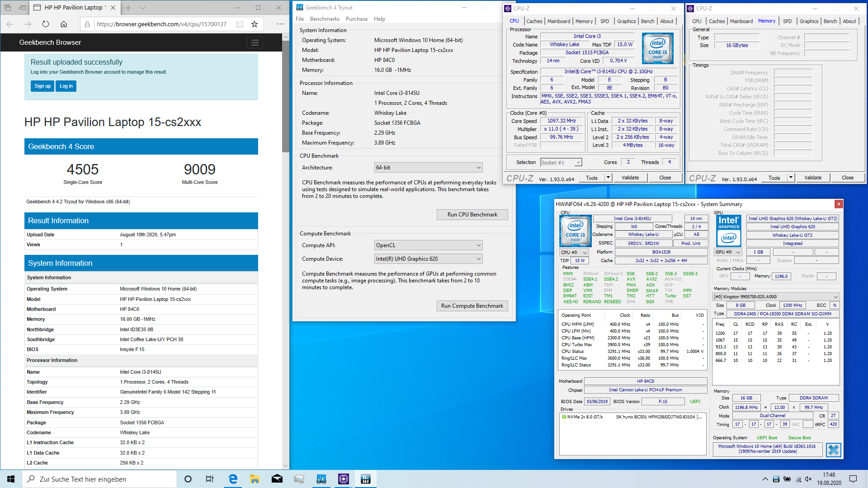Add page to favorites with star icon
The image size is (868, 488).
tap(255, 24)
